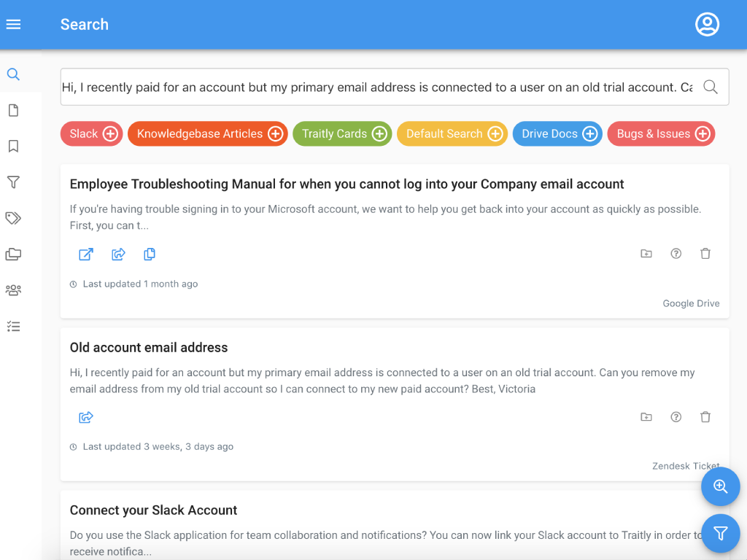Open the tags icon in sidebar
The width and height of the screenshot is (747, 560).
(x=13, y=218)
